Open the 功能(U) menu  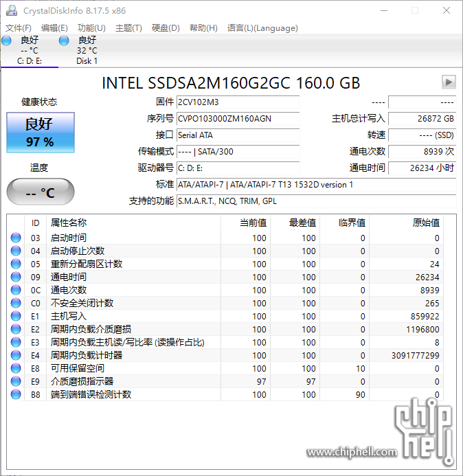(x=91, y=28)
